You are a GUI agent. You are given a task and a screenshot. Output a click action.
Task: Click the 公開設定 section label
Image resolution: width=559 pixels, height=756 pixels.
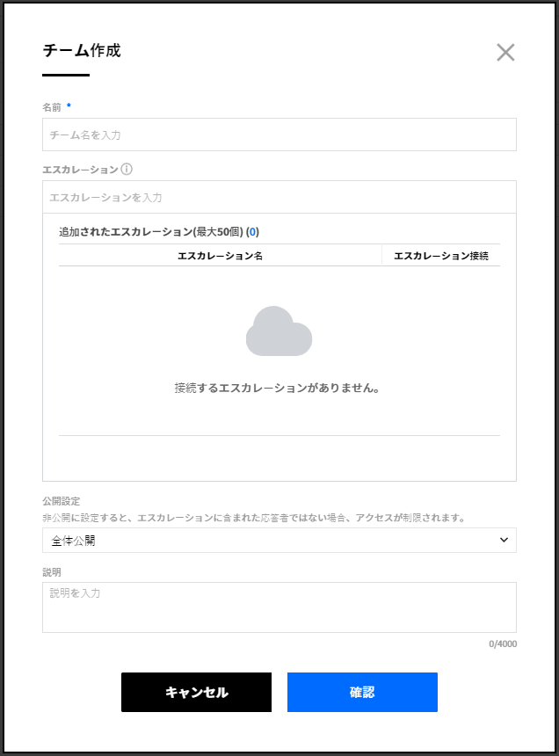(x=61, y=501)
